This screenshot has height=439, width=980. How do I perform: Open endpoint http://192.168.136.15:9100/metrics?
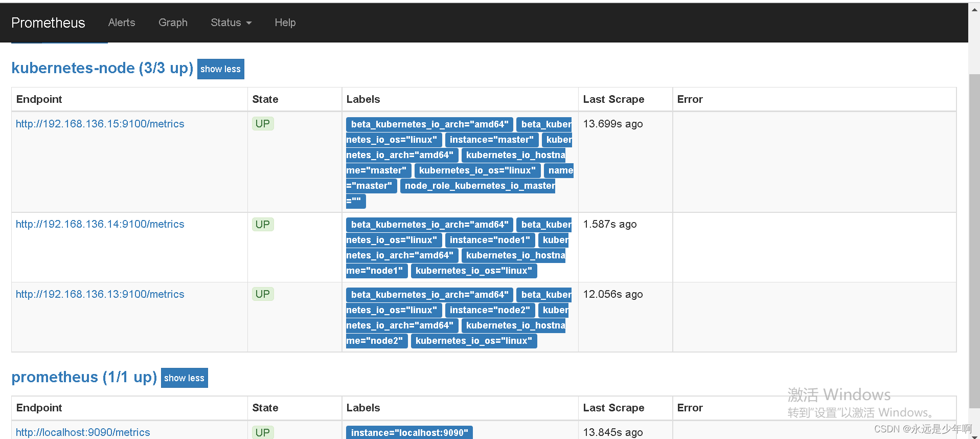(x=100, y=124)
